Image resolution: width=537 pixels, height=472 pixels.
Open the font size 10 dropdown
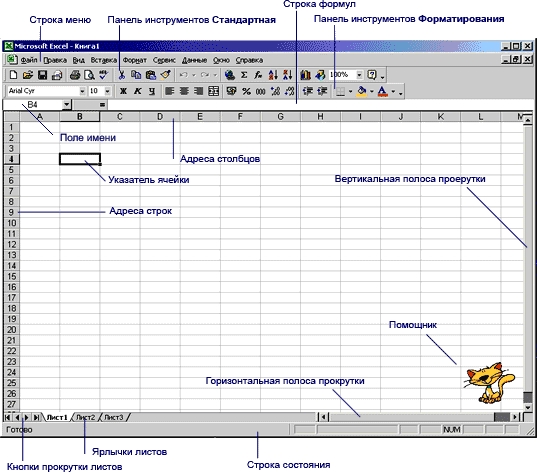pyautogui.click(x=108, y=91)
